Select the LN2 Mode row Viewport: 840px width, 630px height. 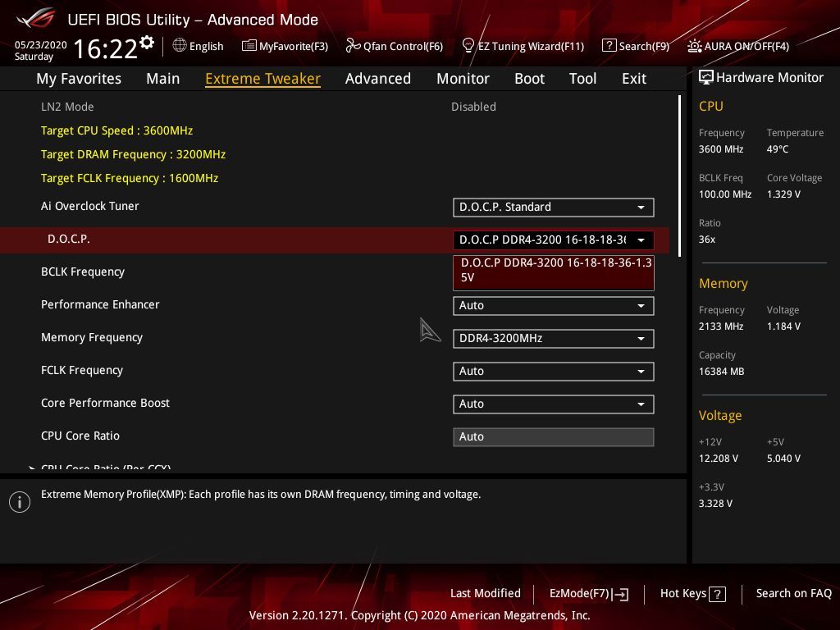pos(335,107)
